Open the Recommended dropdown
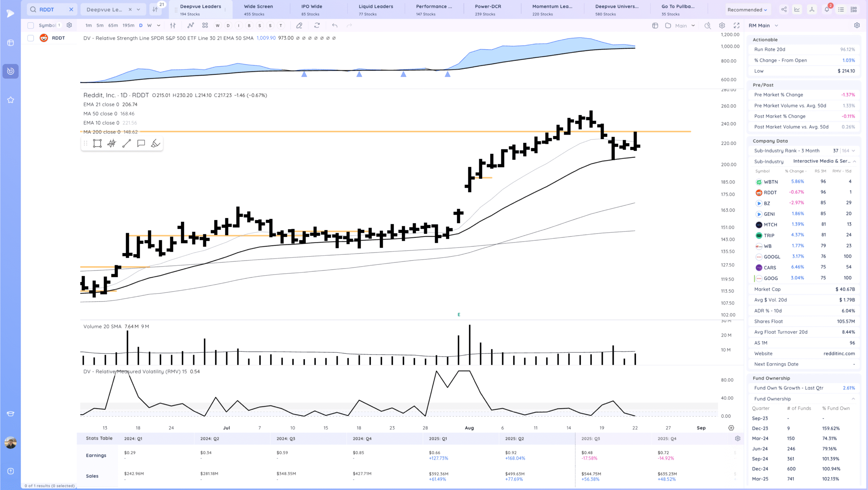The image size is (868, 490). 747,9
